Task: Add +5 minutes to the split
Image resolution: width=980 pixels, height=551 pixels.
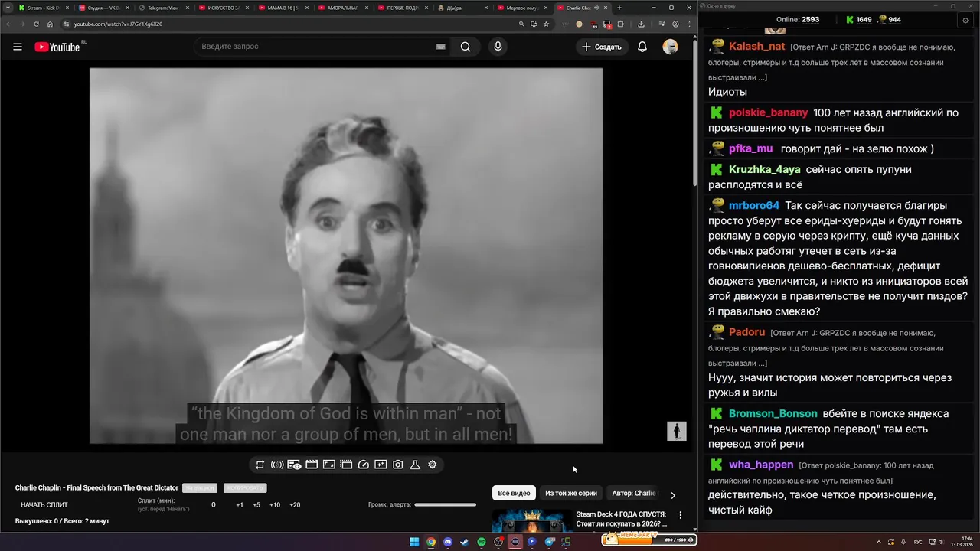Action: 256,505
